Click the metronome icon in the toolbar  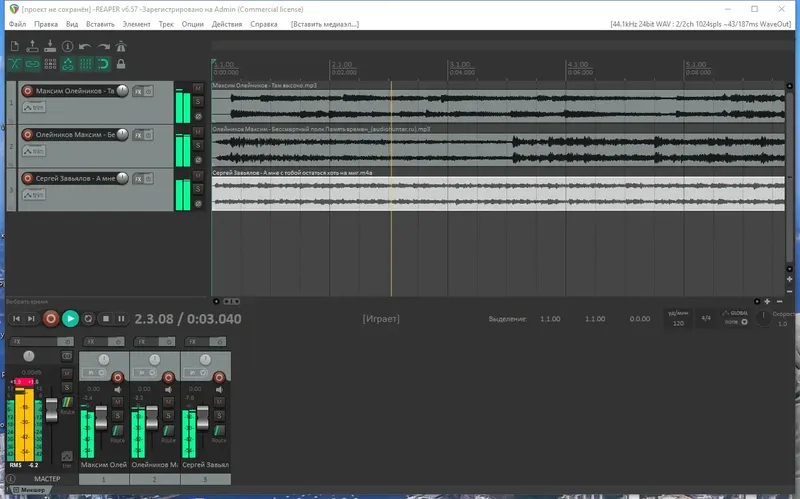(x=120, y=46)
